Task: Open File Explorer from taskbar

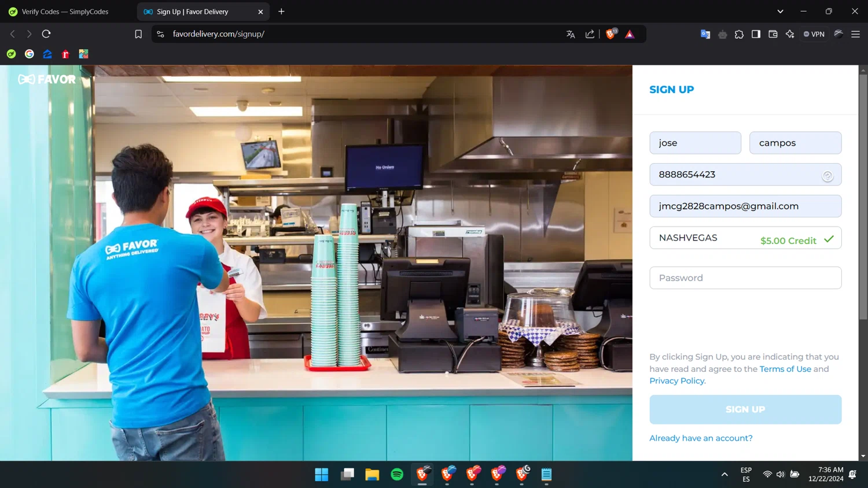Action: pyautogui.click(x=372, y=475)
